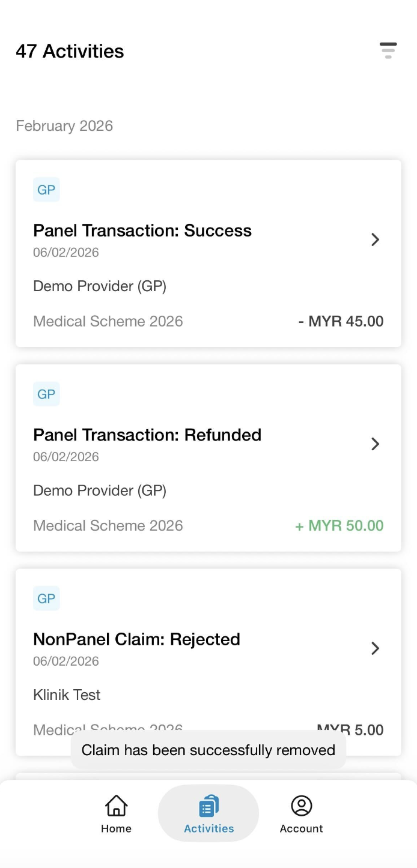The image size is (417, 868).
Task: Click GP badge on Rejected claim card
Action: tap(46, 598)
